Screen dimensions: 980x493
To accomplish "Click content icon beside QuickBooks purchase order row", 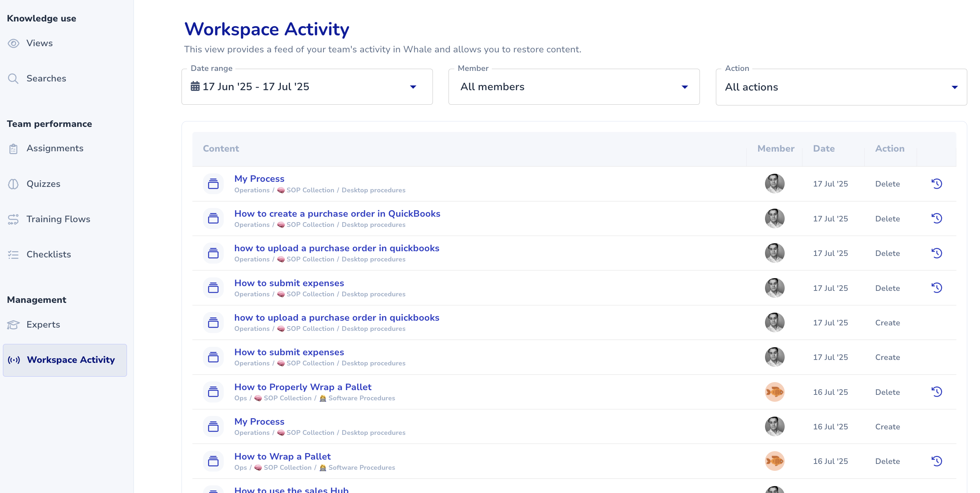I will tap(213, 219).
